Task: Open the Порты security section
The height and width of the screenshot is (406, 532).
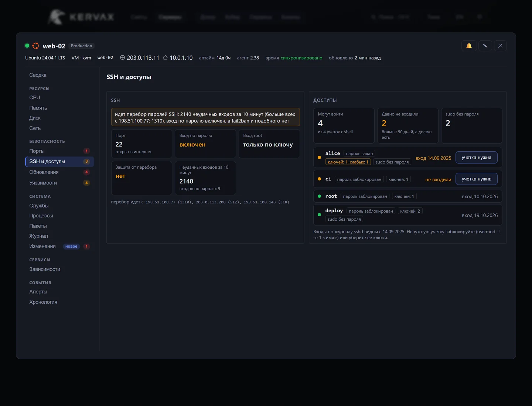Action: (x=59, y=151)
